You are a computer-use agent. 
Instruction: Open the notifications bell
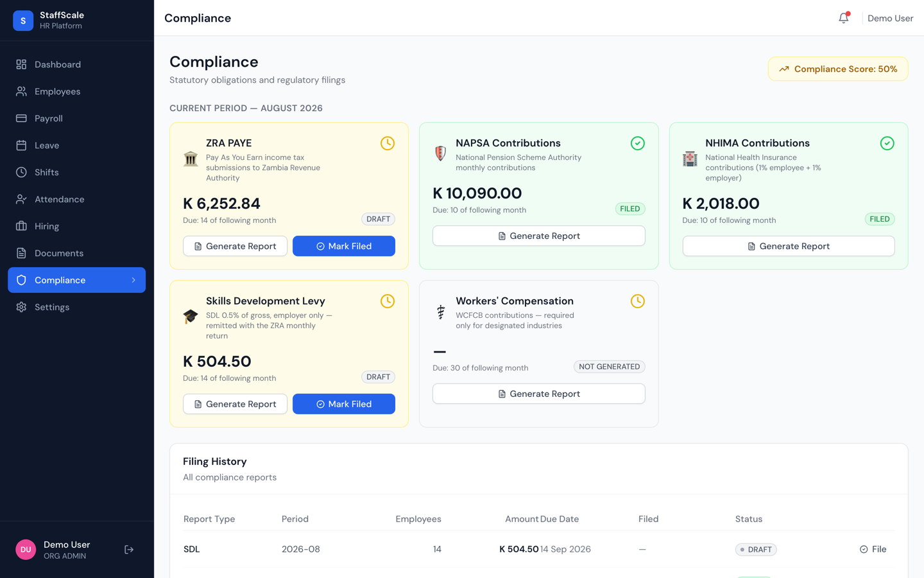click(844, 18)
